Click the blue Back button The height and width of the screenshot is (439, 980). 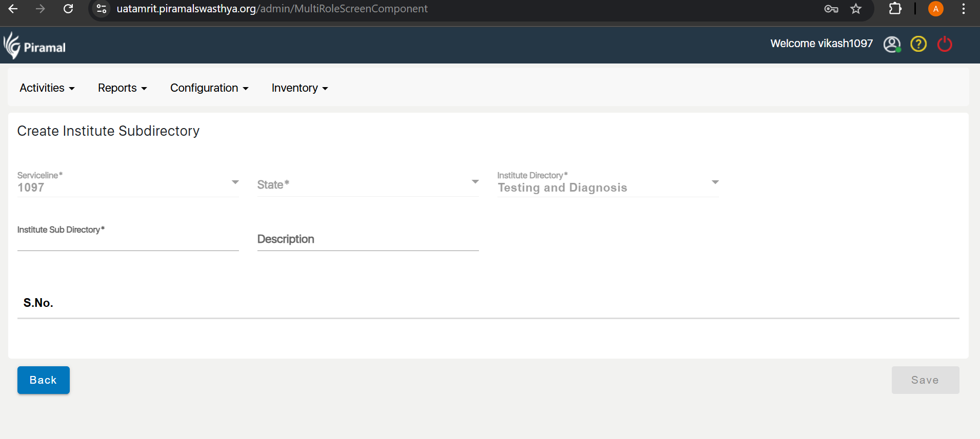44,380
